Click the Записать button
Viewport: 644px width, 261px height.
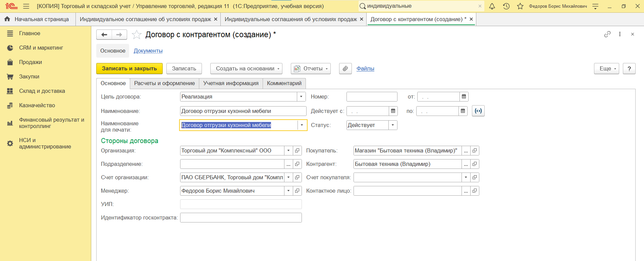click(x=184, y=68)
